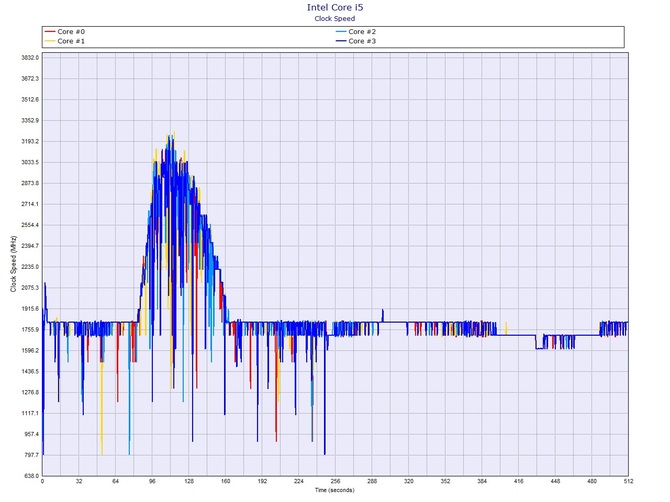Click the 64 tick on time axis
Viewport: 670px width, 502px height.
[x=115, y=481]
